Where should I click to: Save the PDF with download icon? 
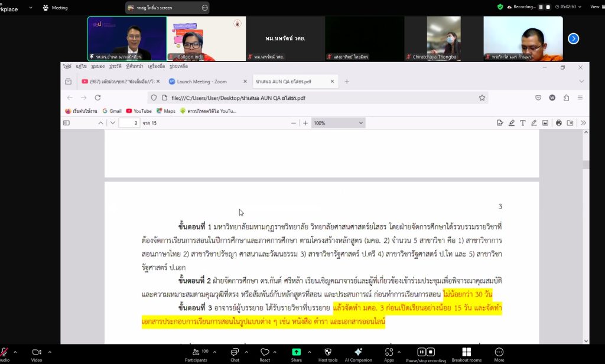pyautogui.click(x=570, y=123)
